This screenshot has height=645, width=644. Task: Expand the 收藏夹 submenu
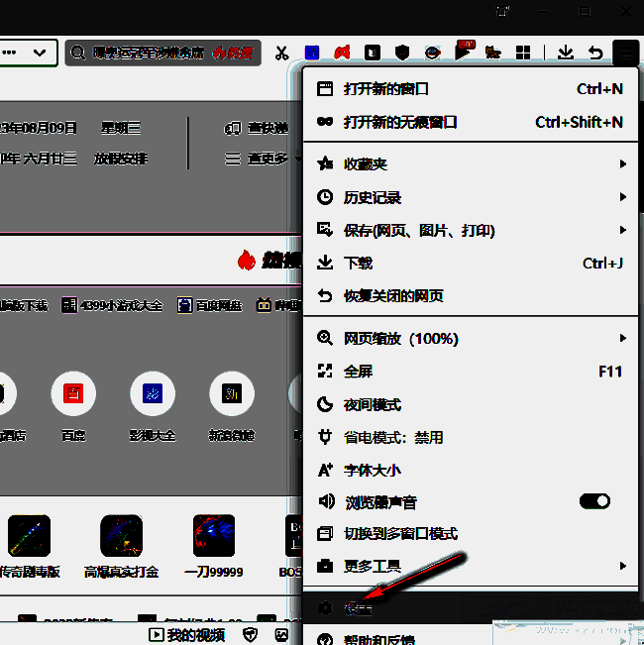point(471,164)
